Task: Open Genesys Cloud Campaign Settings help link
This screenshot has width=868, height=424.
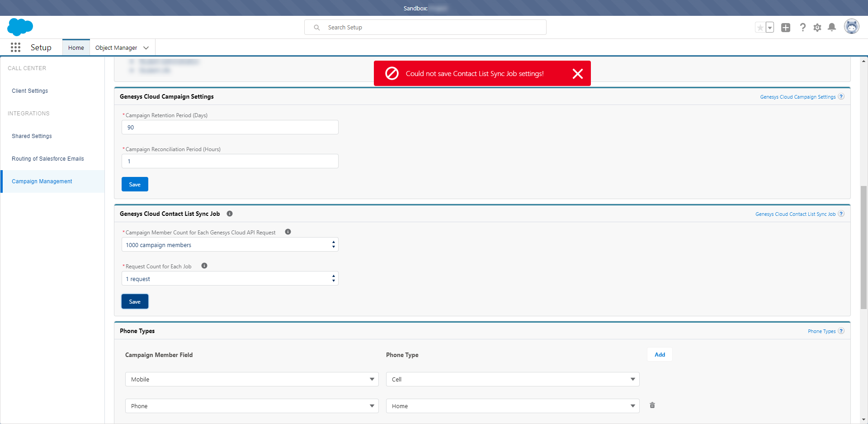Action: point(797,97)
